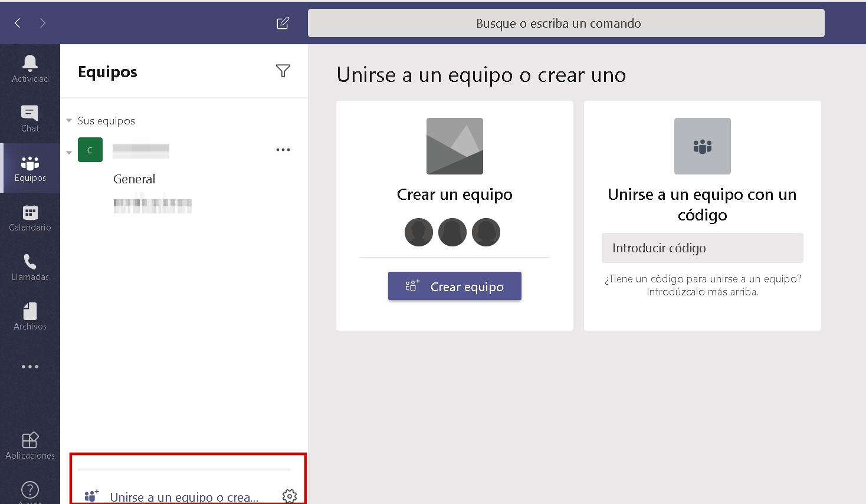Open the General channel

click(135, 179)
